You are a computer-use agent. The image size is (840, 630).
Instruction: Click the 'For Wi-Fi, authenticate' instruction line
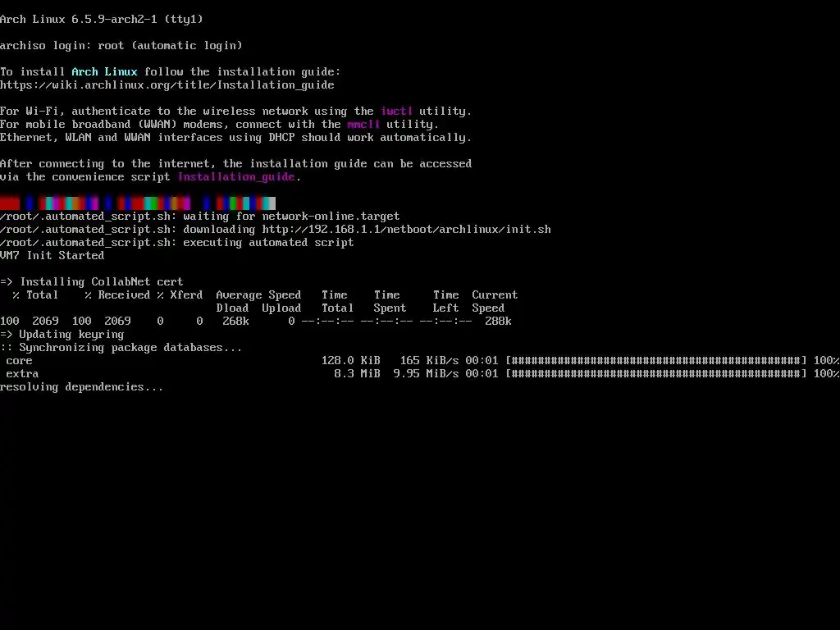235,111
